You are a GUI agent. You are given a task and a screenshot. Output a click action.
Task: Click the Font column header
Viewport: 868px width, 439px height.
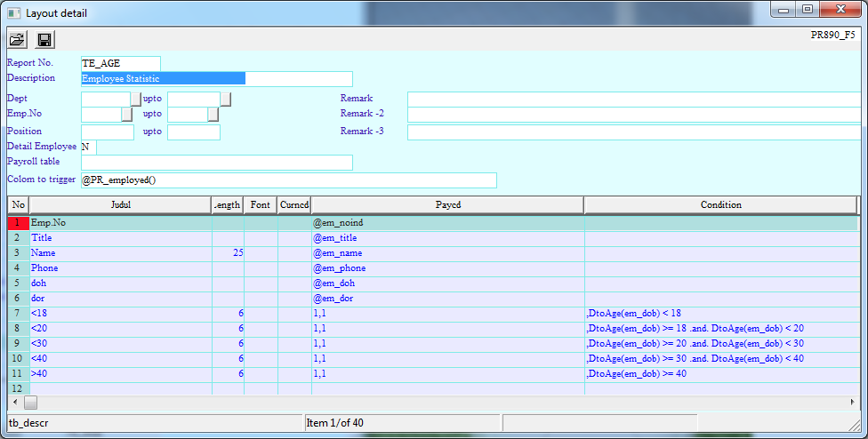coord(260,205)
